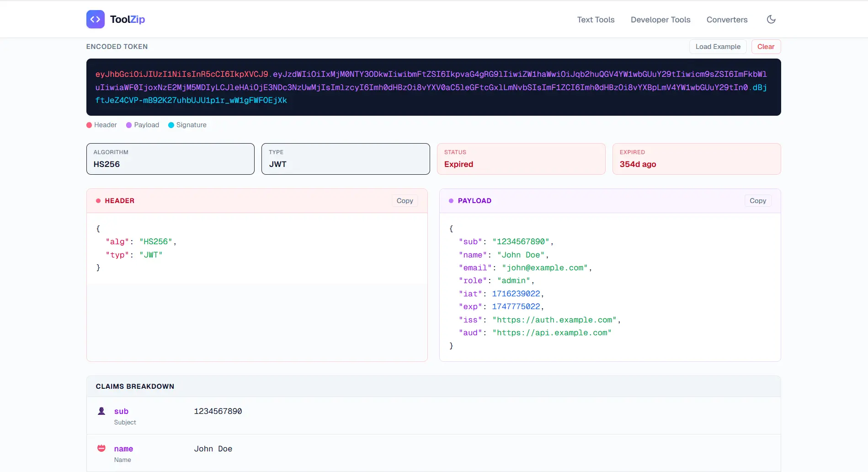The height and width of the screenshot is (472, 868).
Task: Click the HEADER panel title
Action: pos(120,201)
